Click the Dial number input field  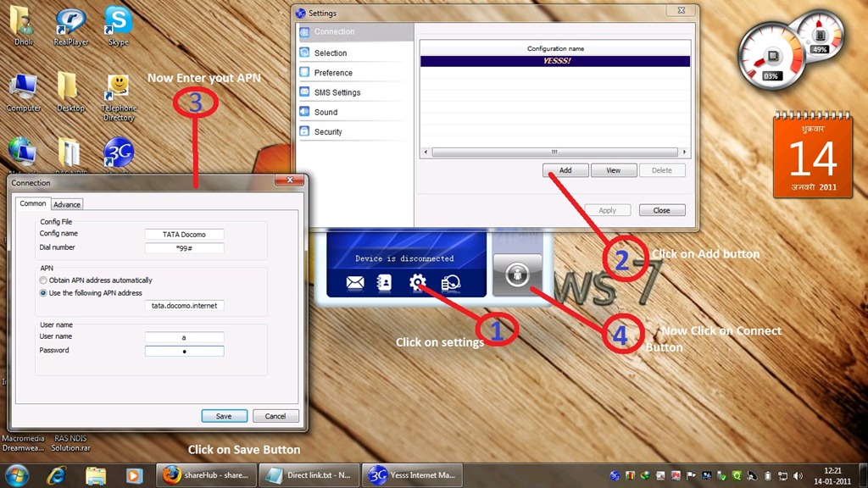pos(184,248)
